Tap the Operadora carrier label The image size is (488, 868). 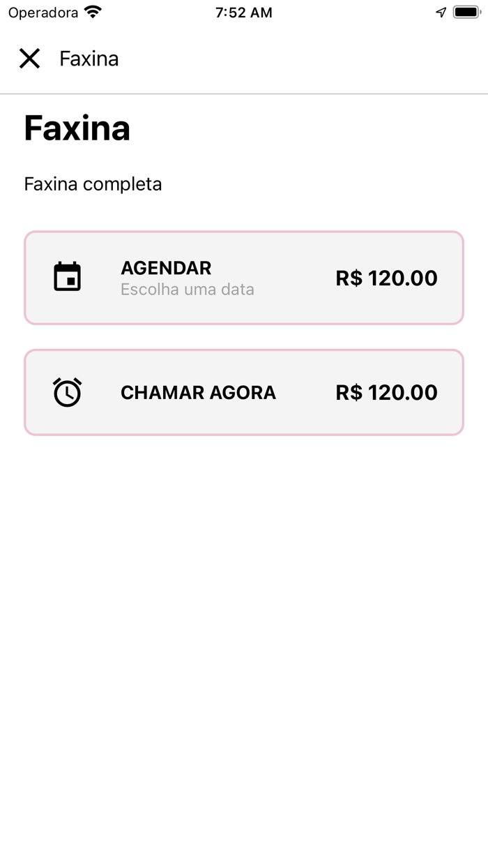(43, 13)
